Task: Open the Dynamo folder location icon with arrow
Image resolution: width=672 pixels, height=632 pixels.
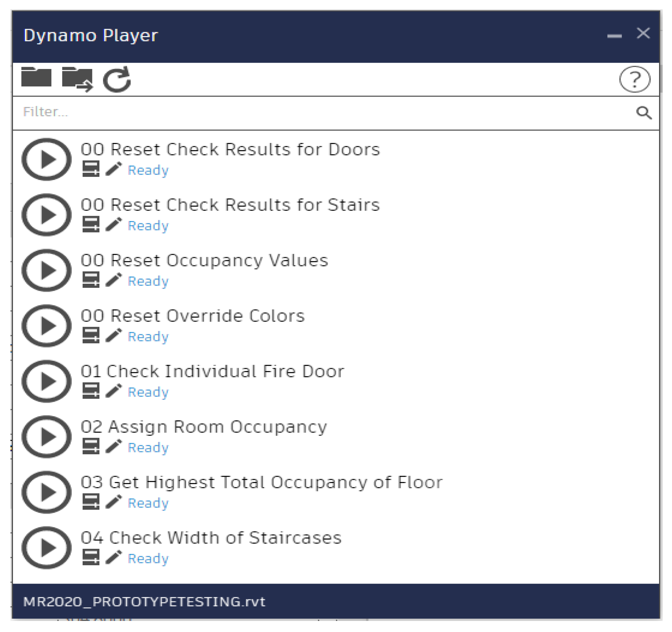Action: pyautogui.click(x=77, y=79)
